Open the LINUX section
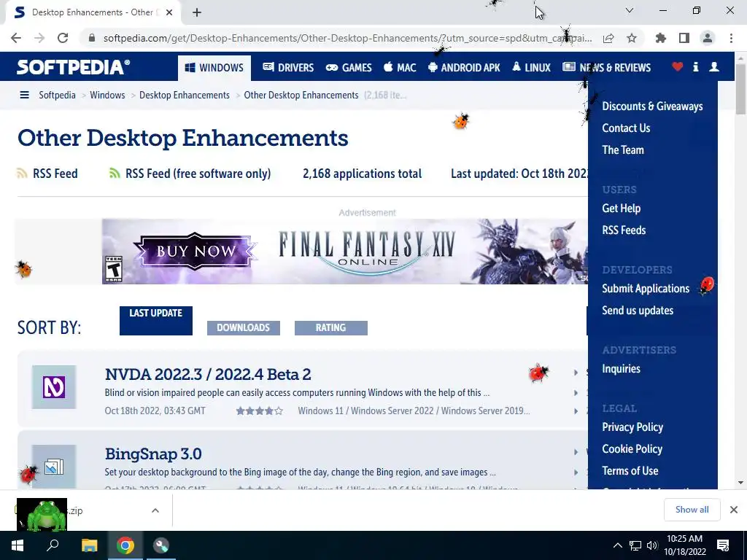This screenshot has height=560, width=747. 531,68
